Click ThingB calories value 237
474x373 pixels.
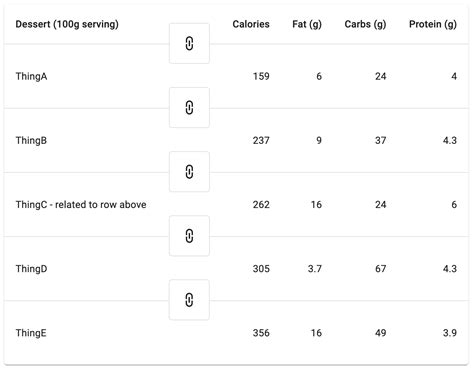(x=261, y=140)
